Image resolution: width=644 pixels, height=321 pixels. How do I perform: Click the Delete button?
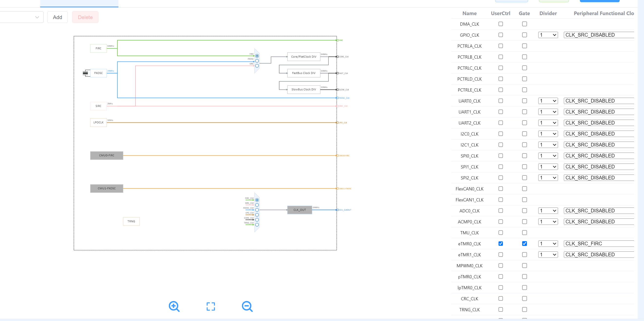pos(85,17)
